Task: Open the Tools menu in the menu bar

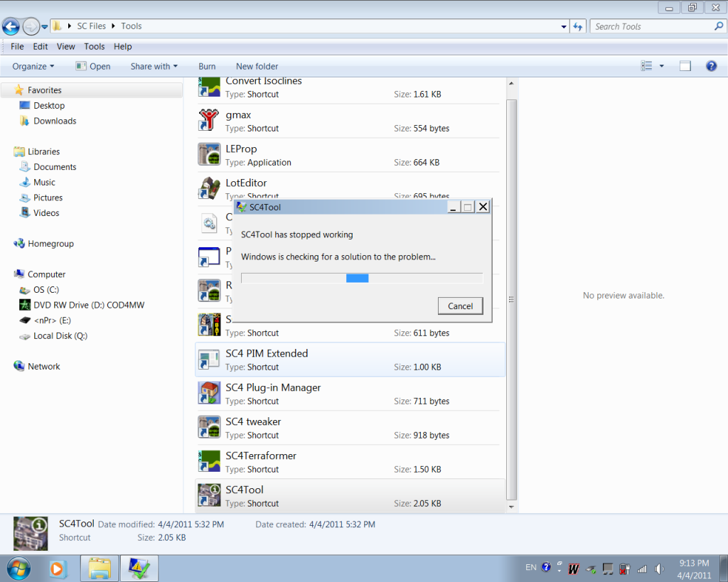Action: 95,46
